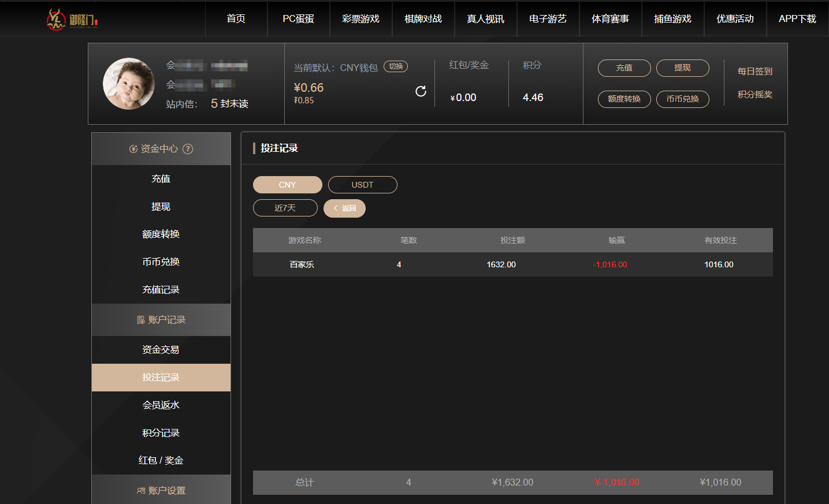Click the 有效投注 column header
Screen dimensions: 829x504
coord(720,240)
